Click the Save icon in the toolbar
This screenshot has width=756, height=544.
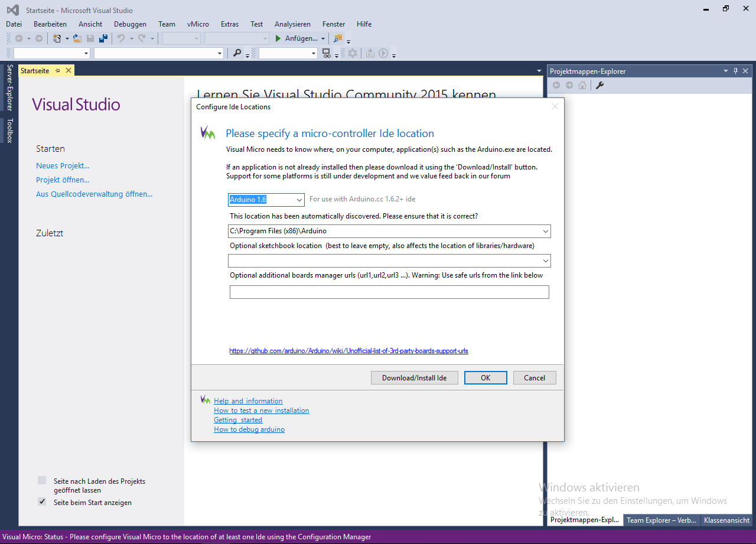90,38
